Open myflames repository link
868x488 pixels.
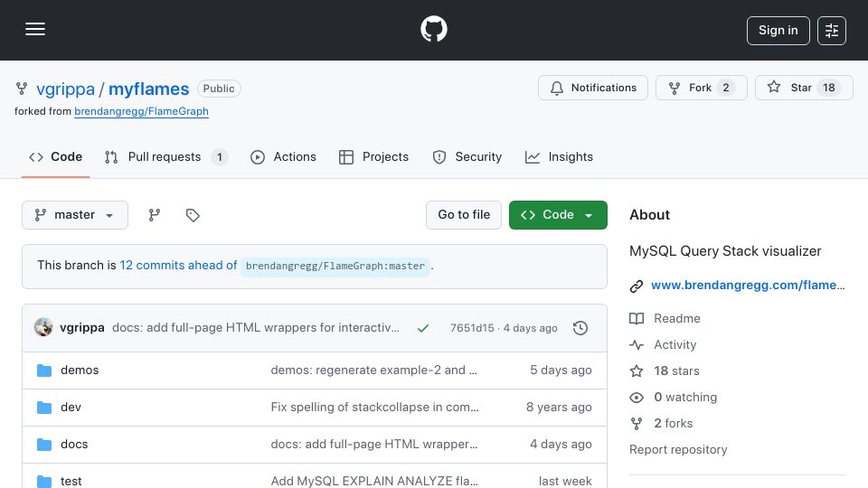(149, 89)
